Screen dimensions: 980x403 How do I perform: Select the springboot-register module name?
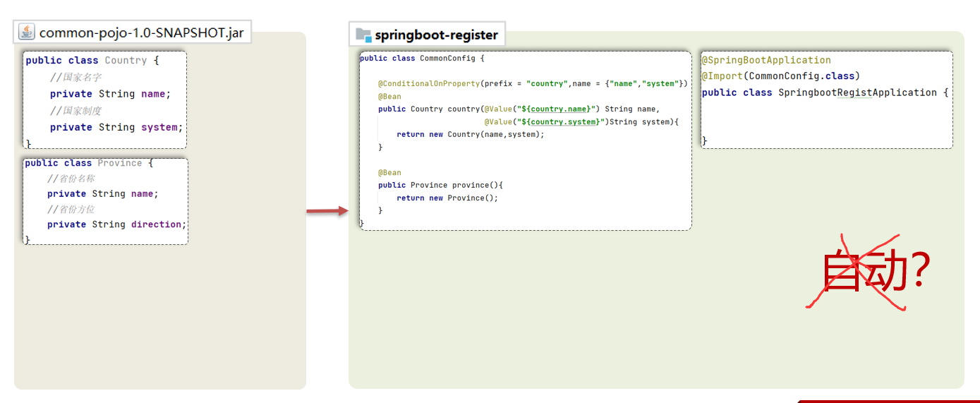tap(437, 35)
